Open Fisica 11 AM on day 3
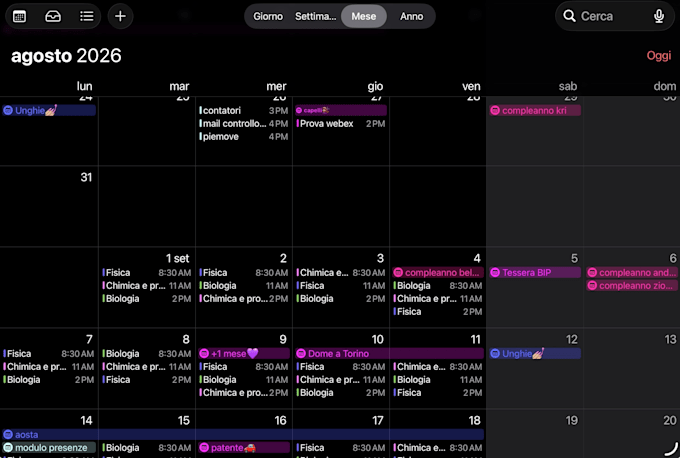This screenshot has height=458, width=680. (x=341, y=286)
